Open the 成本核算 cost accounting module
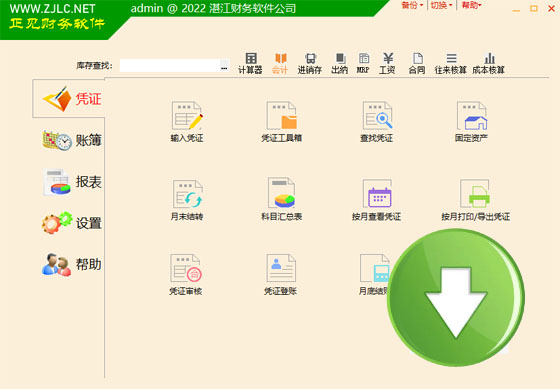The image size is (560, 389). tap(489, 63)
